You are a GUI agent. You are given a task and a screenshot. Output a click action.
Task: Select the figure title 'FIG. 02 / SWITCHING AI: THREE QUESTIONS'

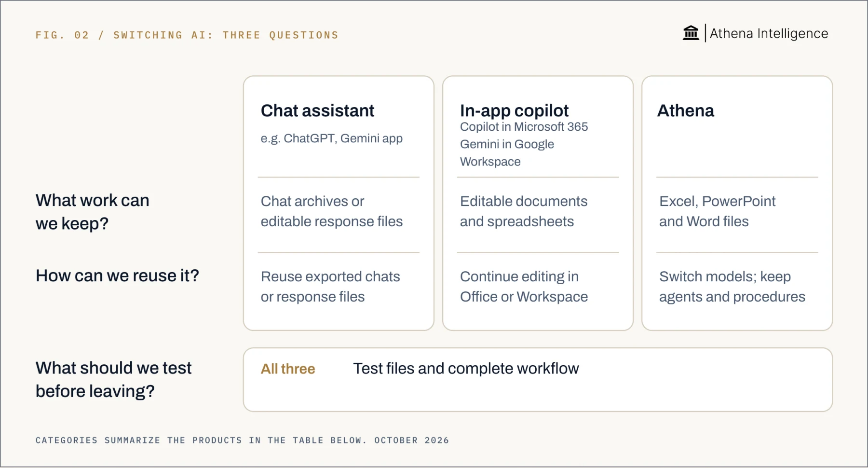tap(187, 35)
